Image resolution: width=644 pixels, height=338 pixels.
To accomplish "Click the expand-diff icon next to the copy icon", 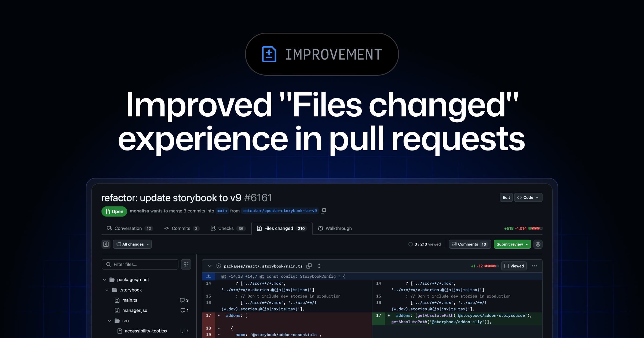I will click(x=319, y=266).
